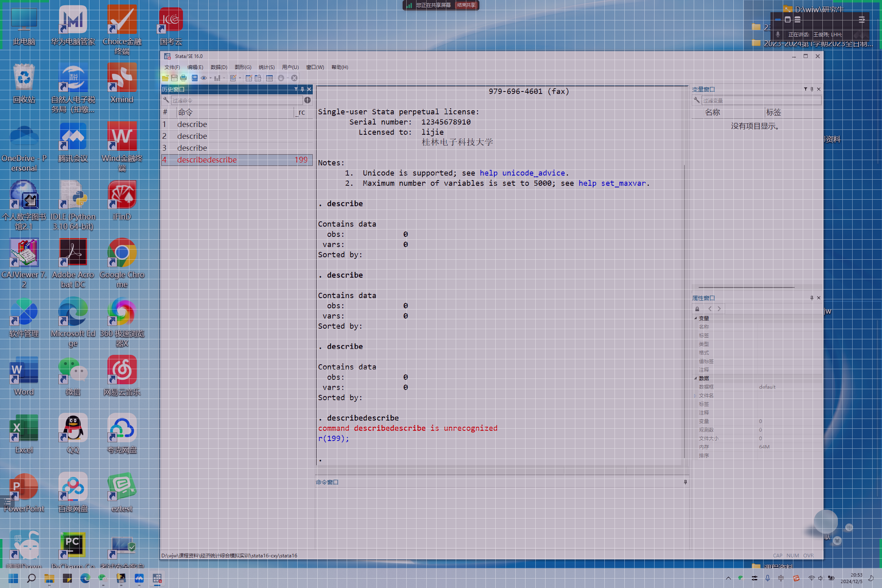Open the Xmind desktop shortcut
Image resolution: width=882 pixels, height=588 pixels.
pyautogui.click(x=122, y=83)
